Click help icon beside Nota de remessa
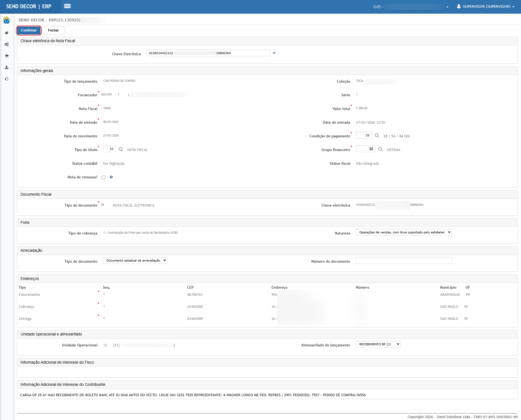 click(111, 177)
